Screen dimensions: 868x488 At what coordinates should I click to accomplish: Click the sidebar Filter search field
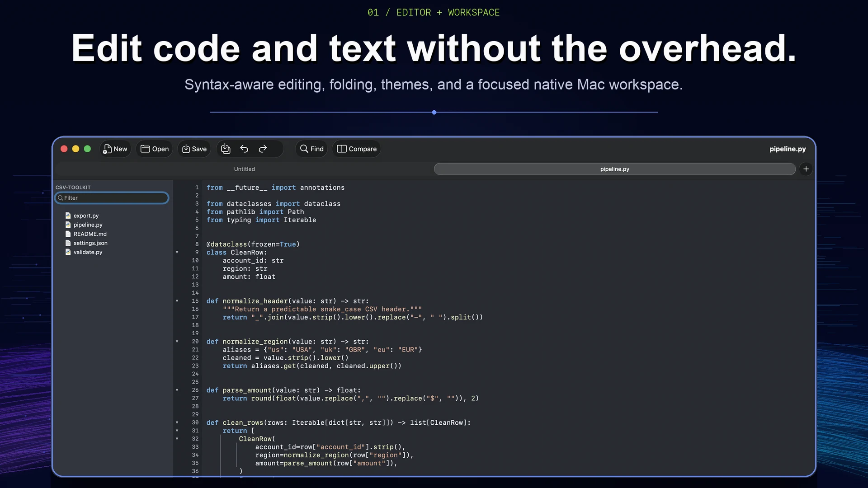(112, 198)
